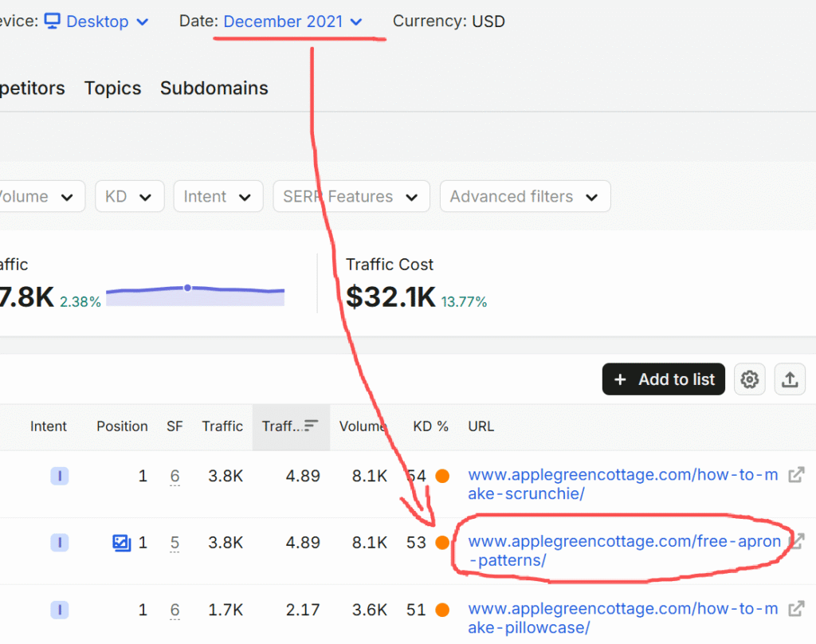Sort by the Intent column header
The width and height of the screenshot is (816, 644).
click(x=49, y=426)
